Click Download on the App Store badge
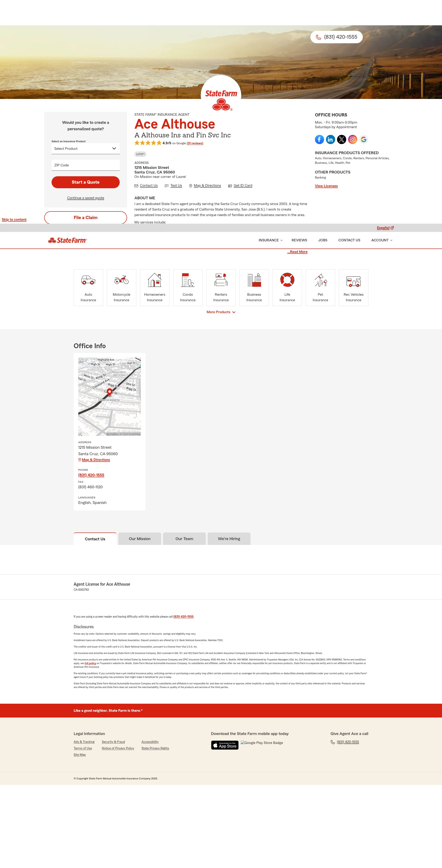The image size is (442, 868). (225, 745)
